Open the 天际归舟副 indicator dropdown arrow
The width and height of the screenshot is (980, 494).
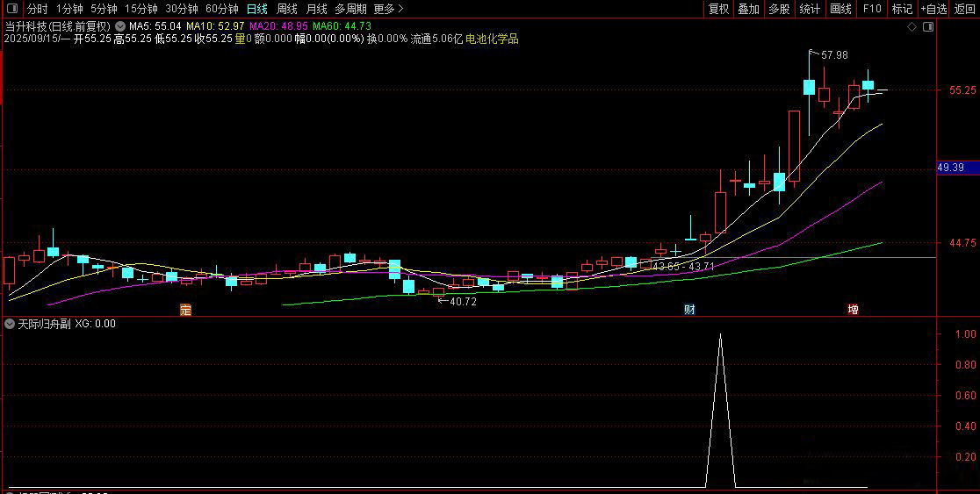pos(10,324)
